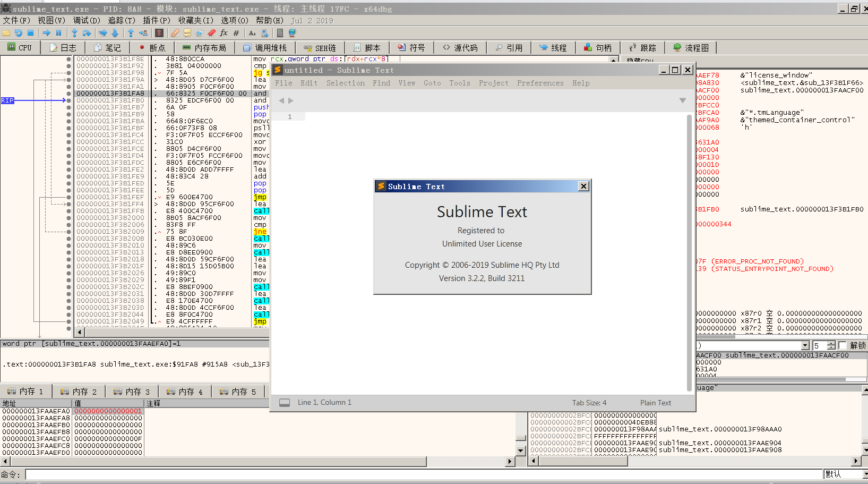Screen dimensions: 868x484
Task: Open the labels tag icon
Action: point(199,33)
